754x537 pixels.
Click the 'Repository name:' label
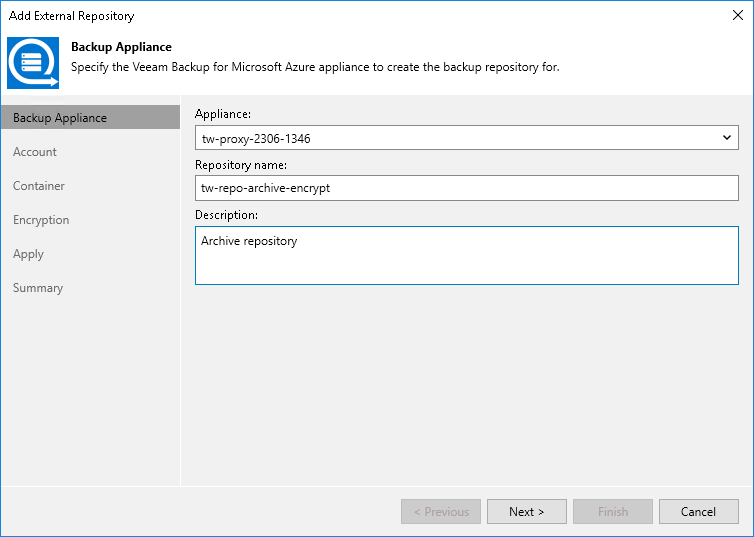(240, 165)
